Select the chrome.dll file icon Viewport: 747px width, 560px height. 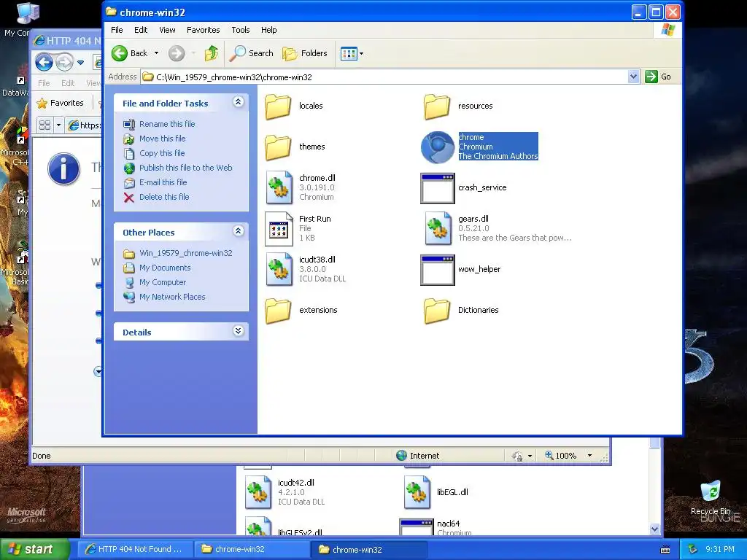point(279,187)
